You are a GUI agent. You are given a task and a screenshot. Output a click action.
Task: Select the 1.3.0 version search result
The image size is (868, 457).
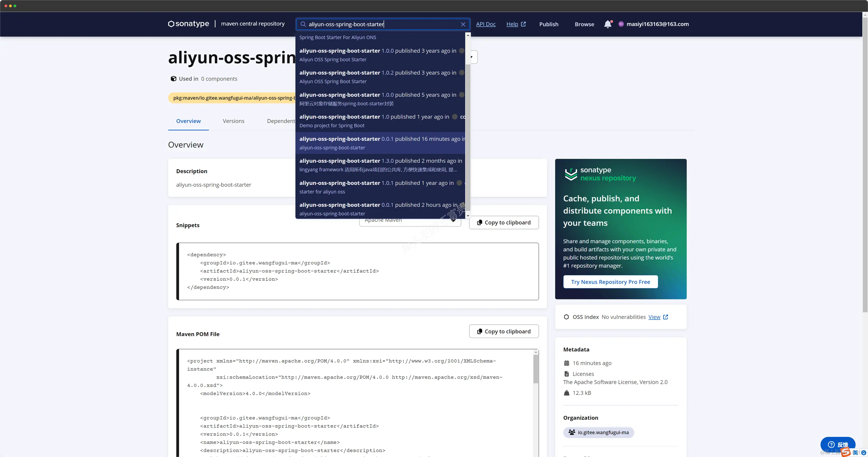380,165
